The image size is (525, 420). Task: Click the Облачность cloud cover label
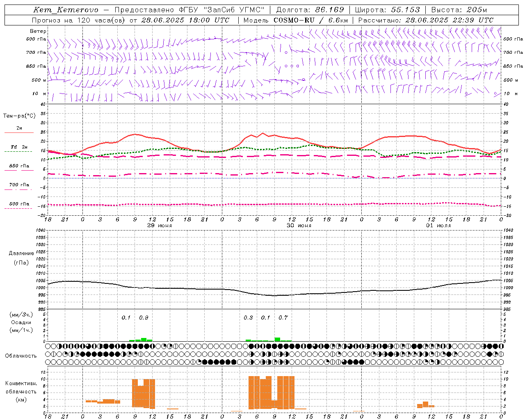pyautogui.click(x=21, y=356)
